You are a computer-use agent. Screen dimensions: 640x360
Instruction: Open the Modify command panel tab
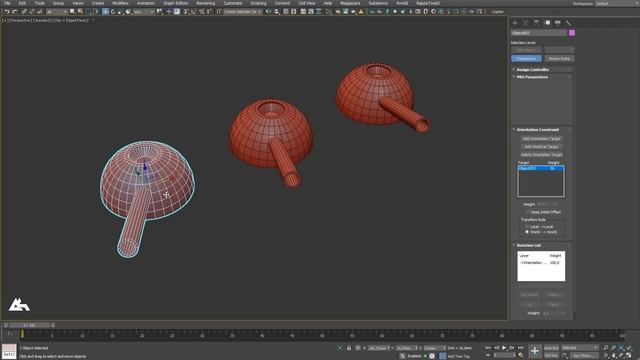(526, 23)
